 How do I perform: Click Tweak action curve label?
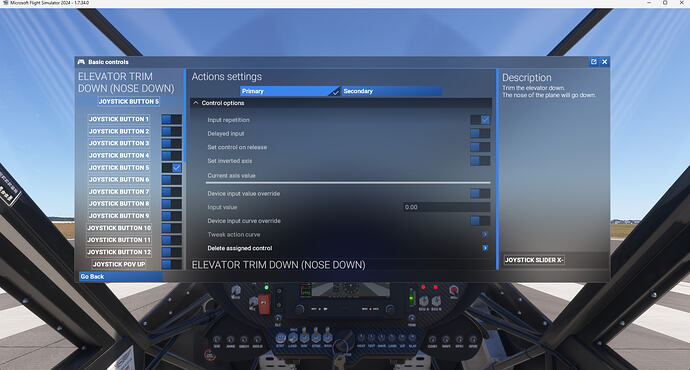tap(234, 234)
